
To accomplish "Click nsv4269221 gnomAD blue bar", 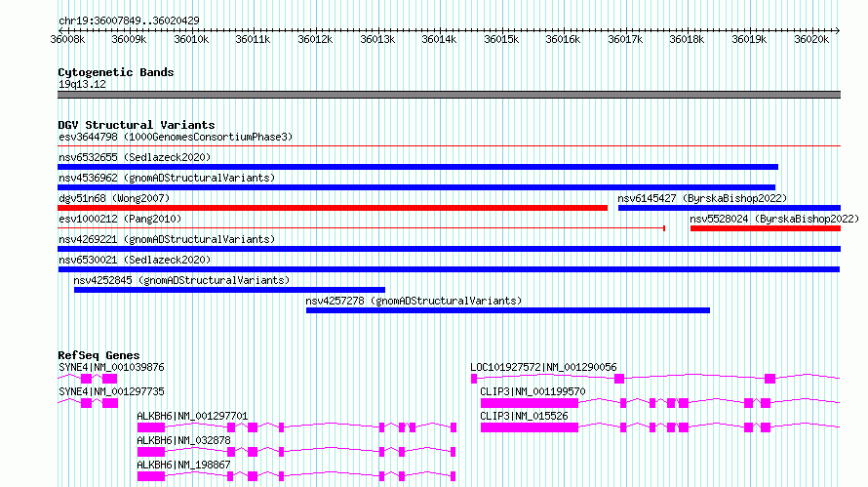I will pyautogui.click(x=449, y=249).
